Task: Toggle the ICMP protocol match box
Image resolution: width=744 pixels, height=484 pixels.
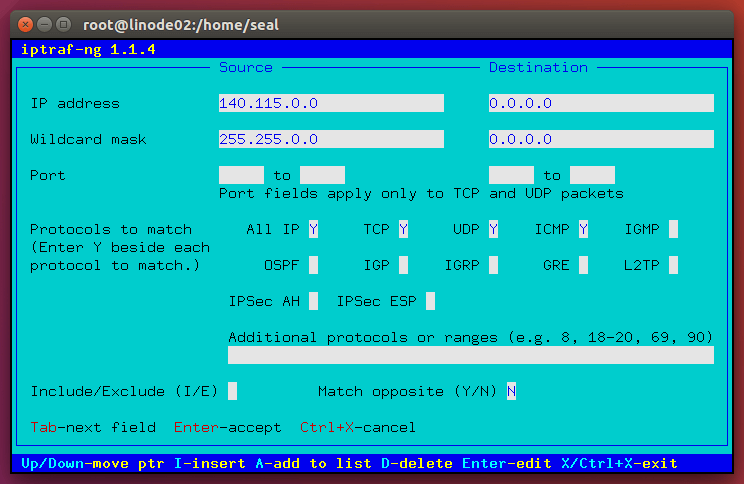Action: coord(583,229)
